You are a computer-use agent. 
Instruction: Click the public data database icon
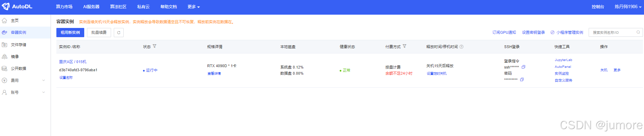tap(4, 69)
